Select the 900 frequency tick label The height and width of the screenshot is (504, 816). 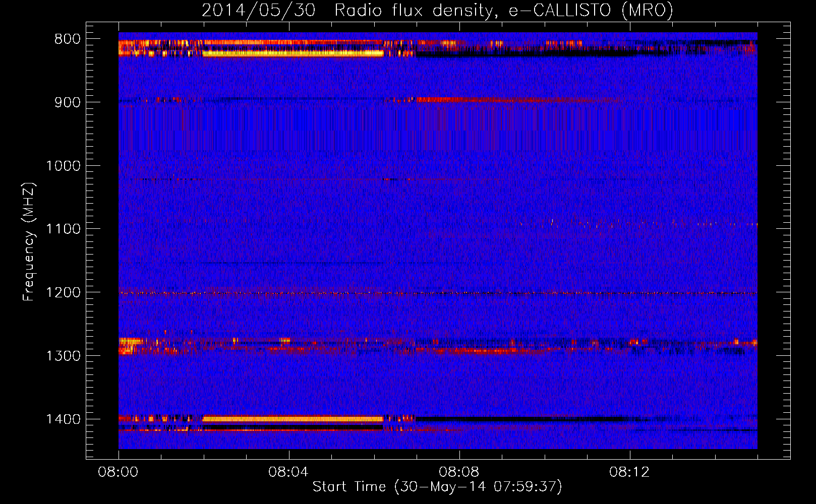pyautogui.click(x=68, y=103)
